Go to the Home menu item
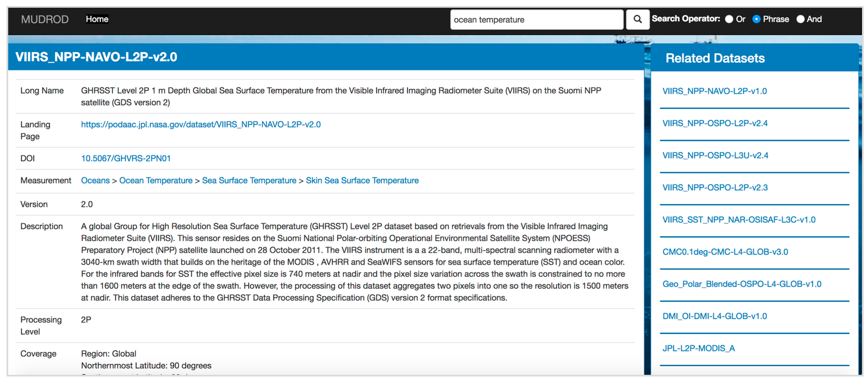Image resolution: width=868 pixels, height=383 pixels. point(97,19)
